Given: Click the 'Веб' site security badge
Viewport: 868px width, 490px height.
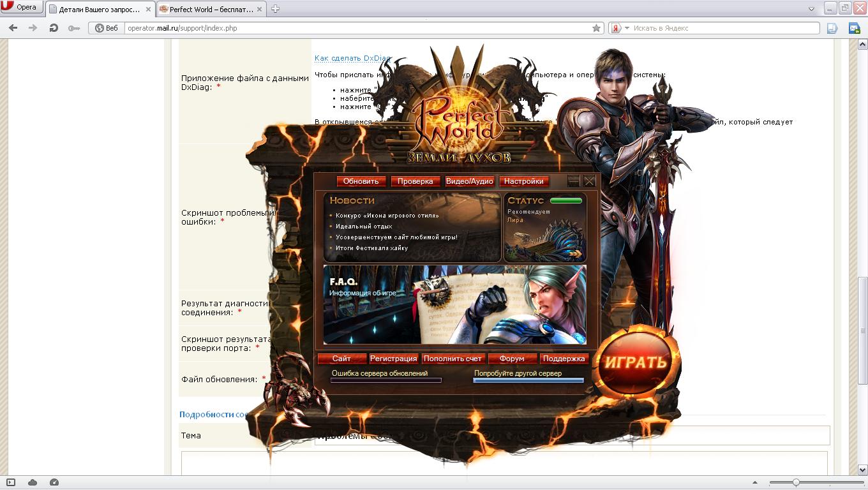Looking at the screenshot, I should 107,28.
